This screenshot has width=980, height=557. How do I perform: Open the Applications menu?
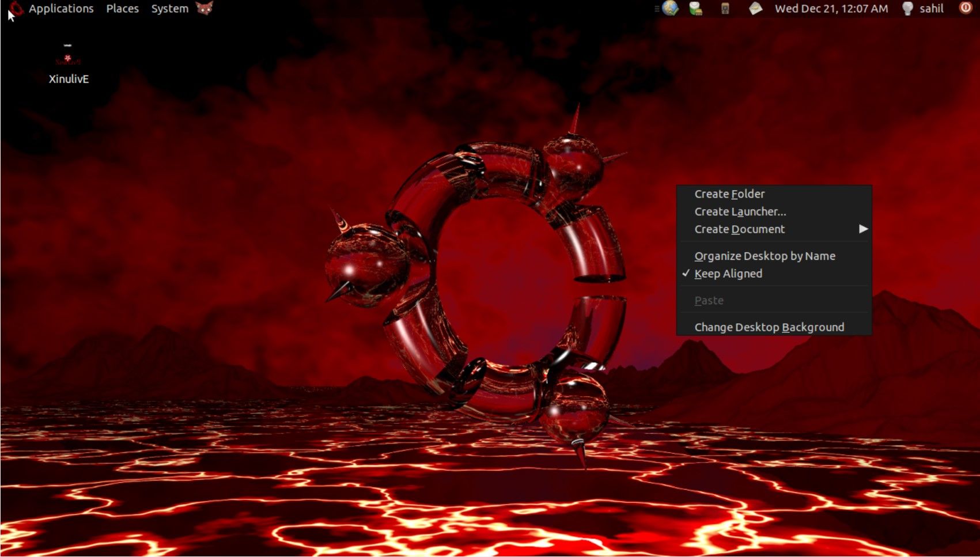click(x=61, y=9)
